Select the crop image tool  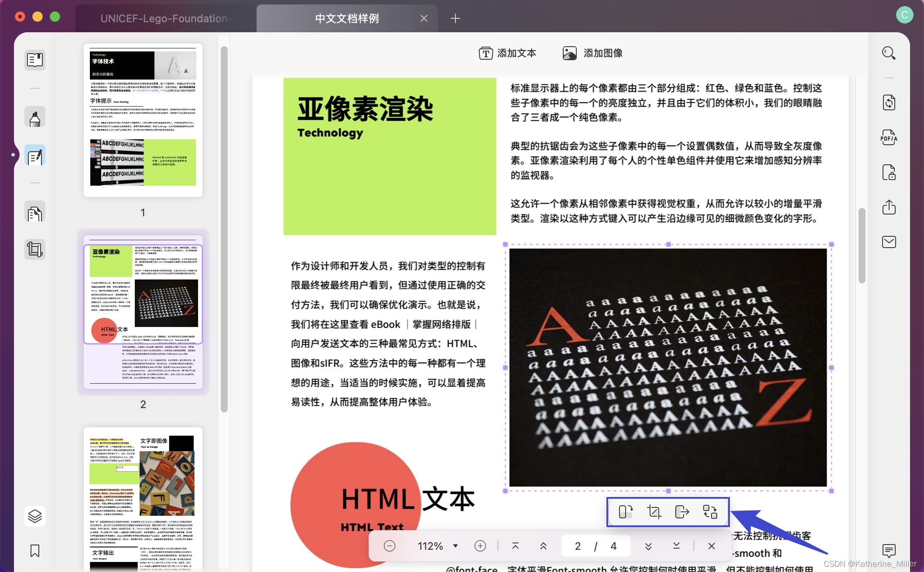(x=654, y=511)
